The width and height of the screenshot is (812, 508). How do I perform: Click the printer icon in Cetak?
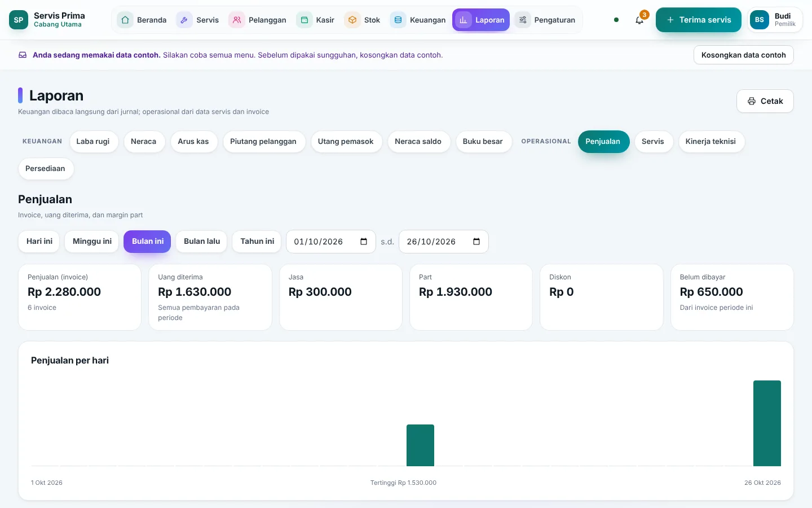(752, 101)
